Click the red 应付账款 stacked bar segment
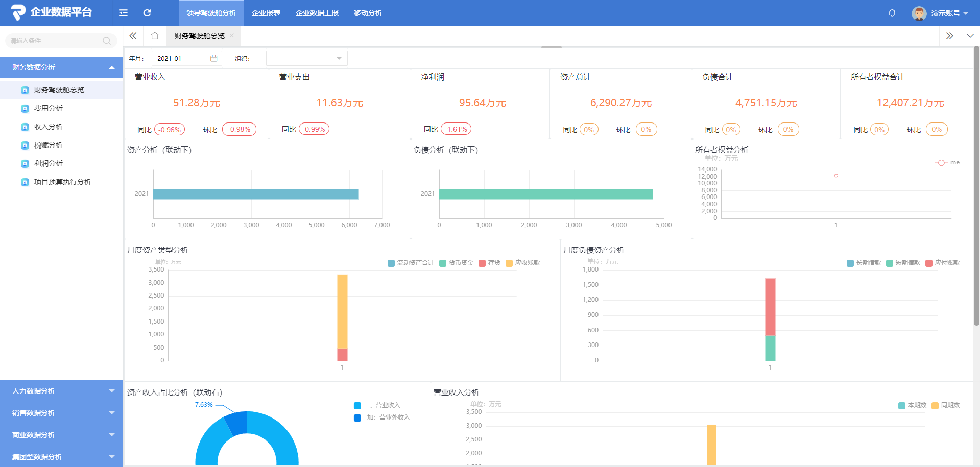The width and height of the screenshot is (980, 467). coord(770,307)
